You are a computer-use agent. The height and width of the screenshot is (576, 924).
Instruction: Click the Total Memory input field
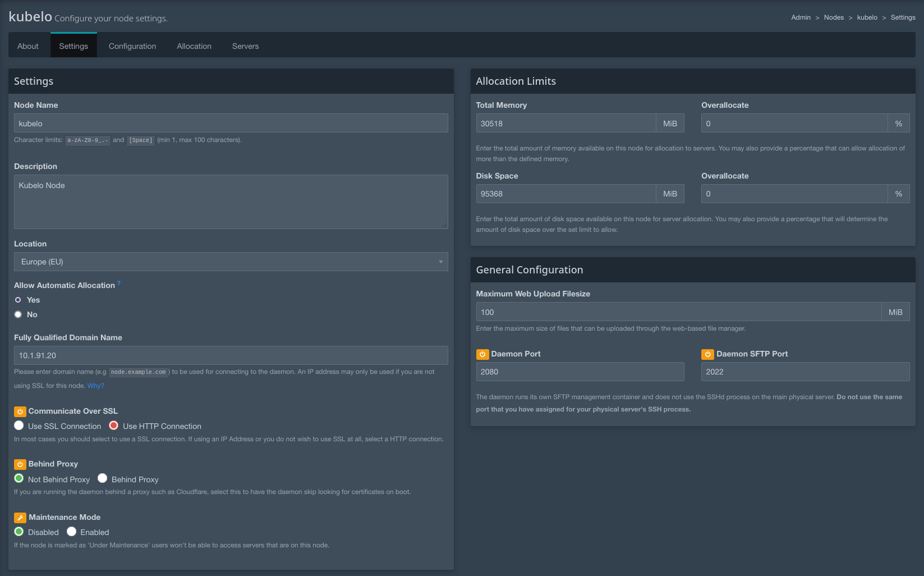[566, 123]
